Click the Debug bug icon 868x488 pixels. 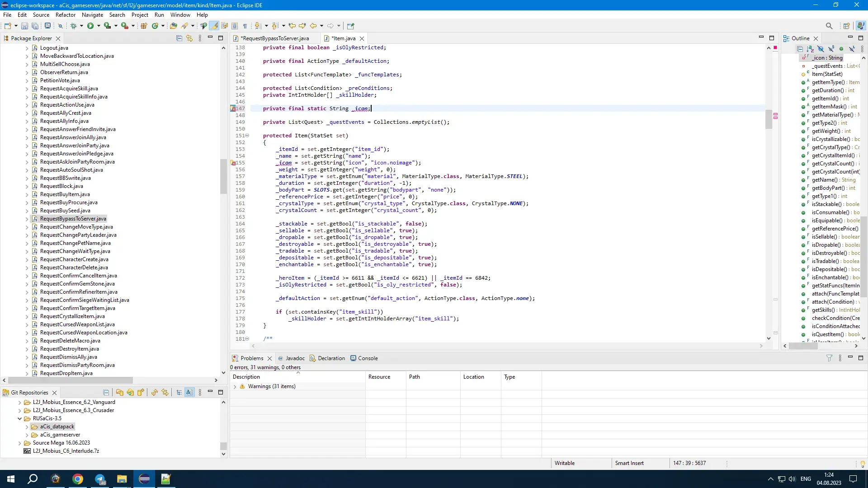click(73, 26)
